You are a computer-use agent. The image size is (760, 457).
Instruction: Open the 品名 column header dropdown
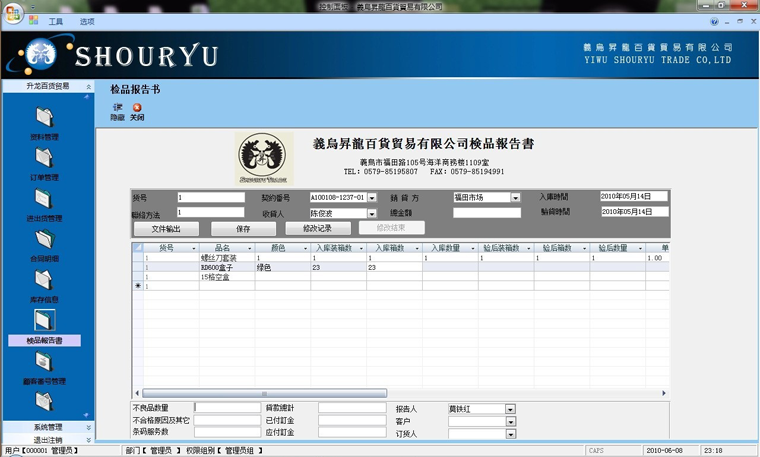[x=250, y=248]
